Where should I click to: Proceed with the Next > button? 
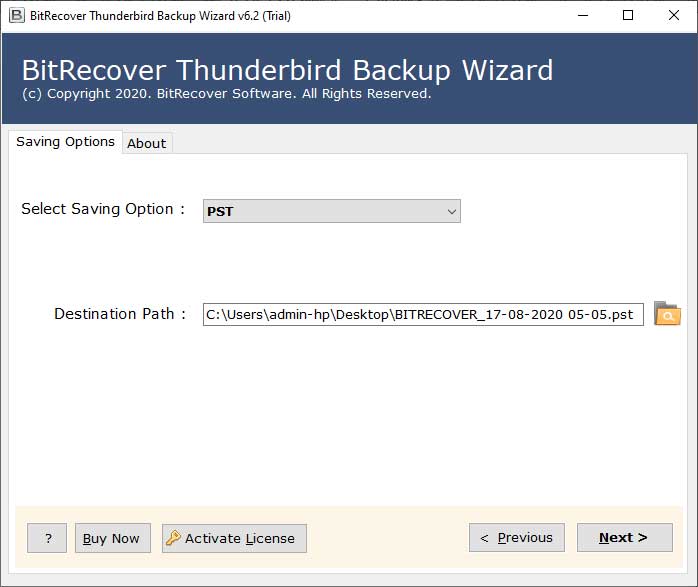click(625, 538)
